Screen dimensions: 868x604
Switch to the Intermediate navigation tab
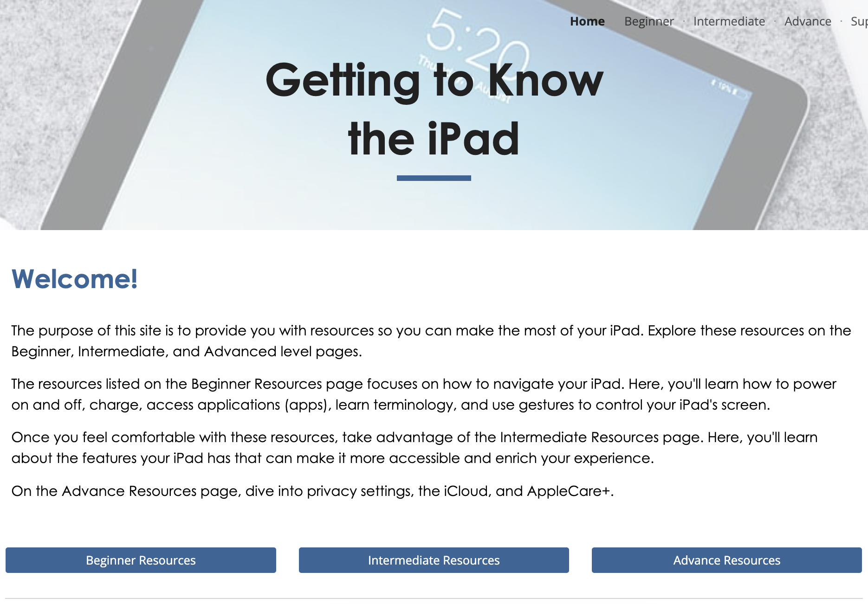coord(729,21)
